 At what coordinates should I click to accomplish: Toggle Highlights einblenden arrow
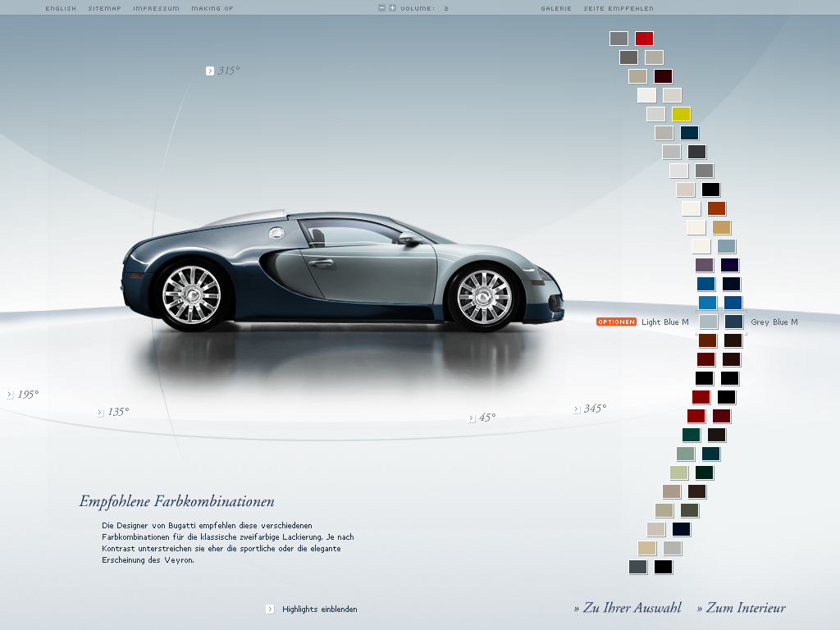pos(270,609)
